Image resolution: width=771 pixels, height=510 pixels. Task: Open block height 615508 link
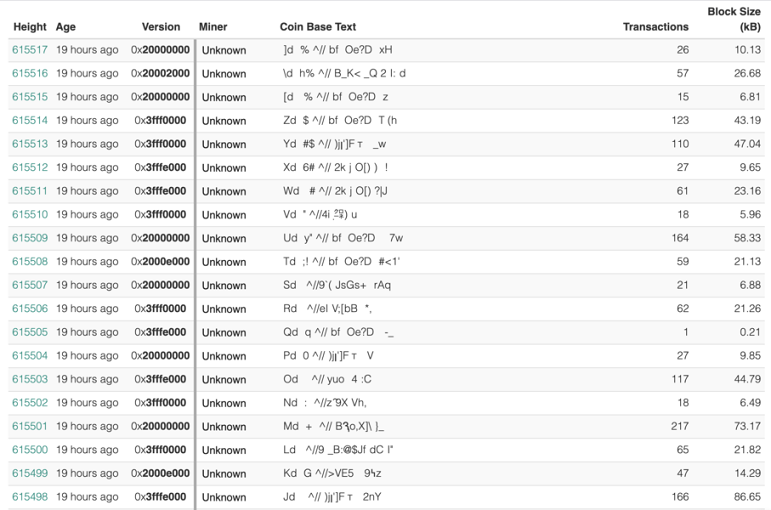(30, 262)
